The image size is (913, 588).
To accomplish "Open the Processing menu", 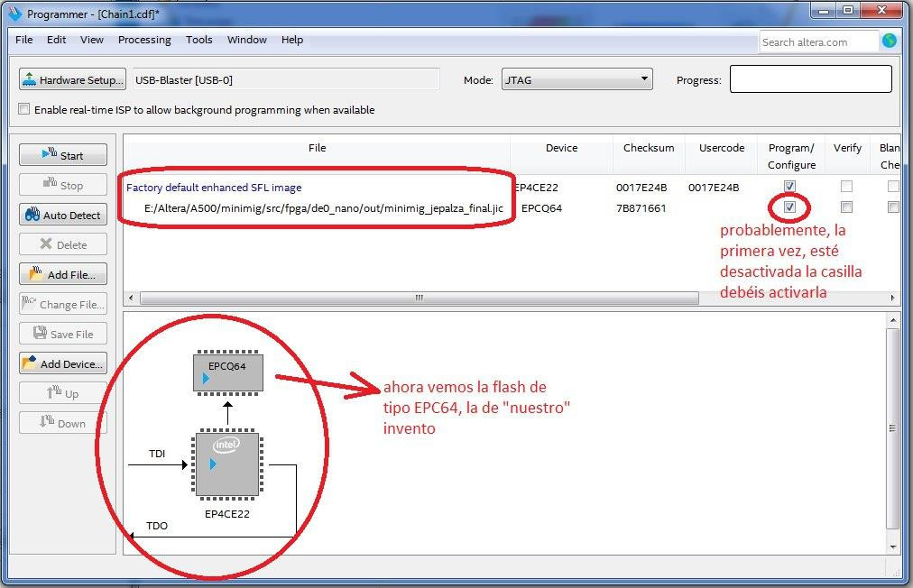I will pyautogui.click(x=144, y=40).
